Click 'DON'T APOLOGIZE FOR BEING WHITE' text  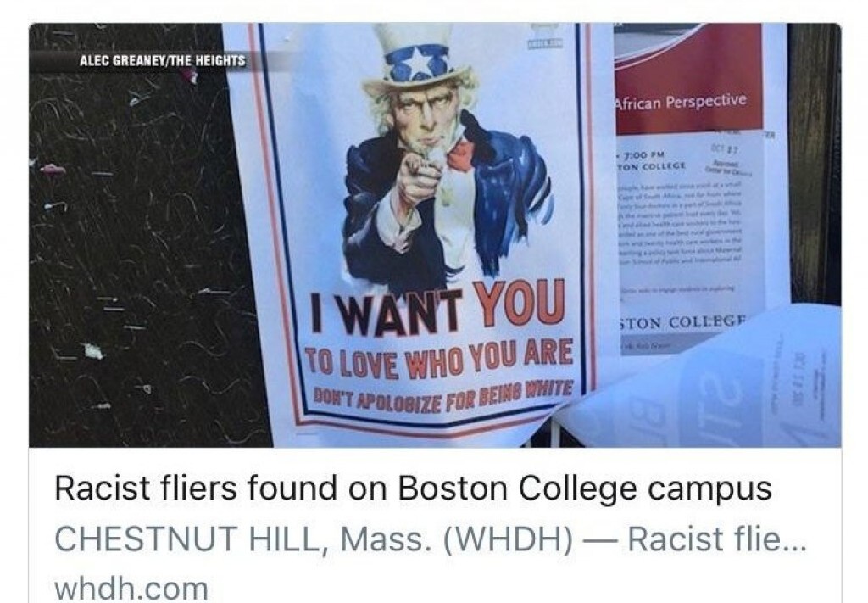(442, 396)
